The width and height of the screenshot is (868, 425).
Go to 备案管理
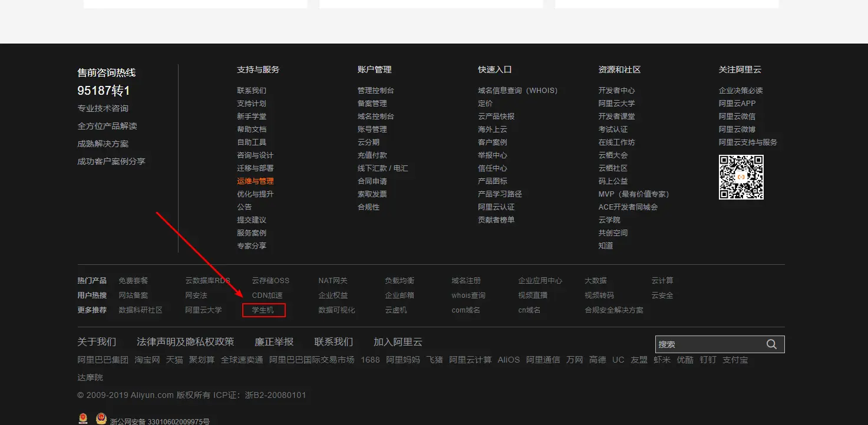(x=372, y=104)
